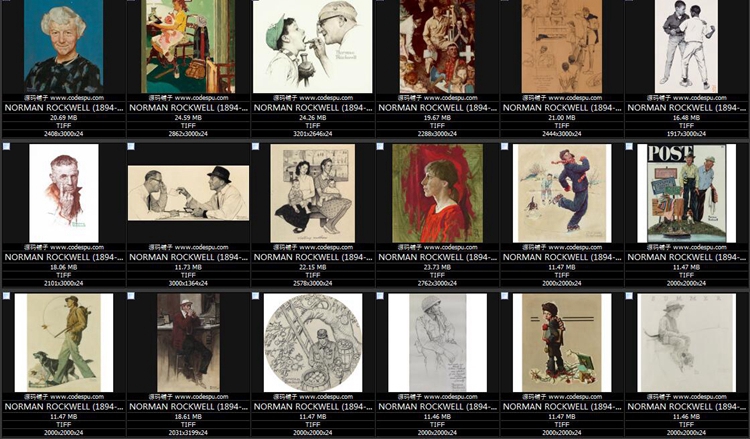Tick the checkbox of the boy with holly thumbnail
Screen dimensions: 750x439
(504, 296)
